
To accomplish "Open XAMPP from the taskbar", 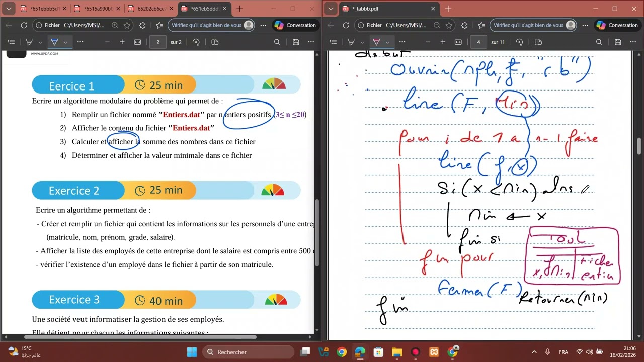I will click(434, 352).
